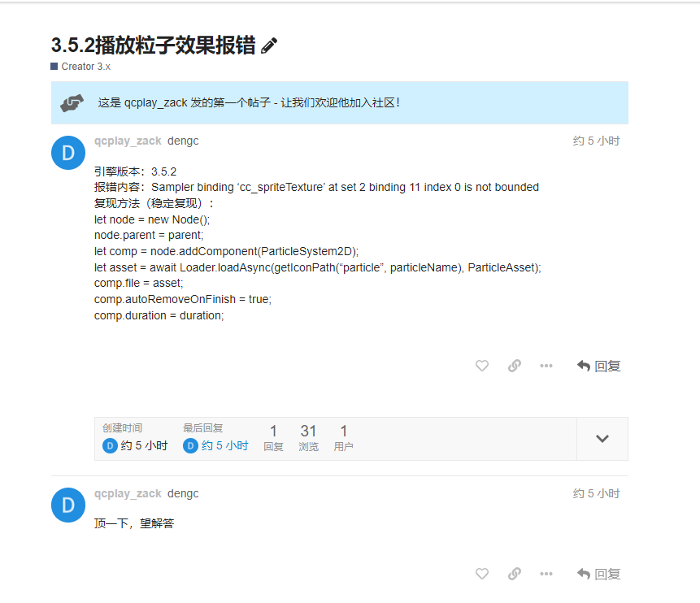Open second post's D avatar profile
This screenshot has width=700, height=603.
tap(68, 505)
